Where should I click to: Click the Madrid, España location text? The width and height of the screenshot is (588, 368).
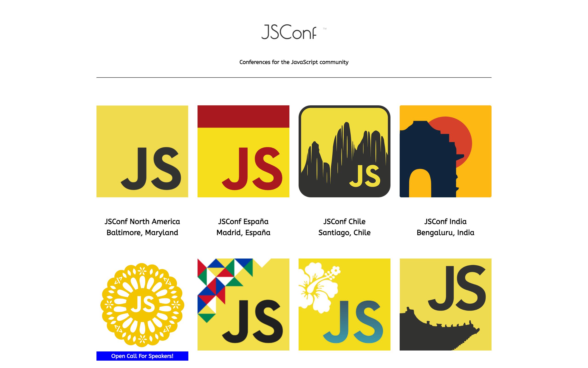click(x=243, y=233)
